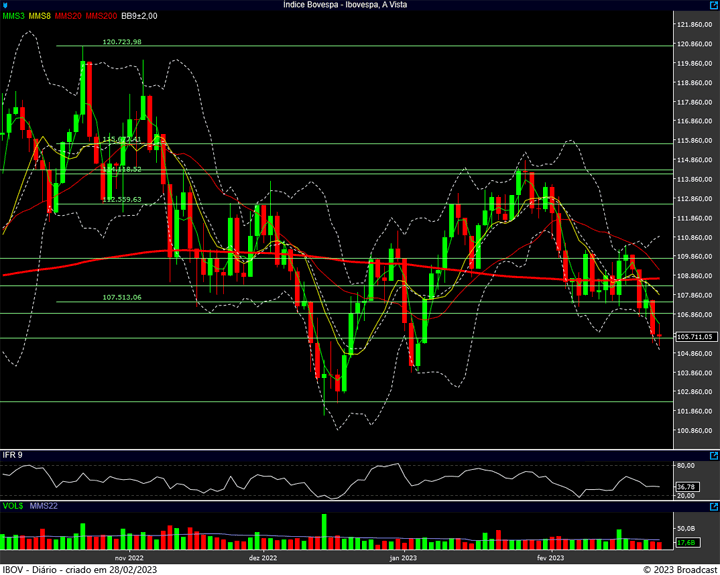The image size is (720, 575).
Task: Click the MMS22 volume average label
Action: pos(44,506)
